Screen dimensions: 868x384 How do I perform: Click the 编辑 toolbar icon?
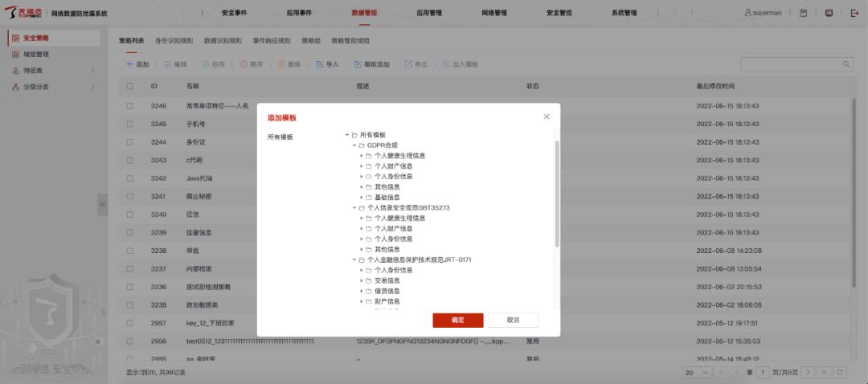(168, 64)
